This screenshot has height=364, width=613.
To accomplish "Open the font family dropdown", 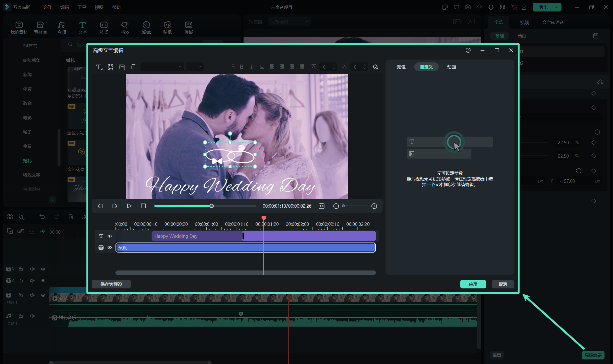I will pyautogui.click(x=162, y=67).
